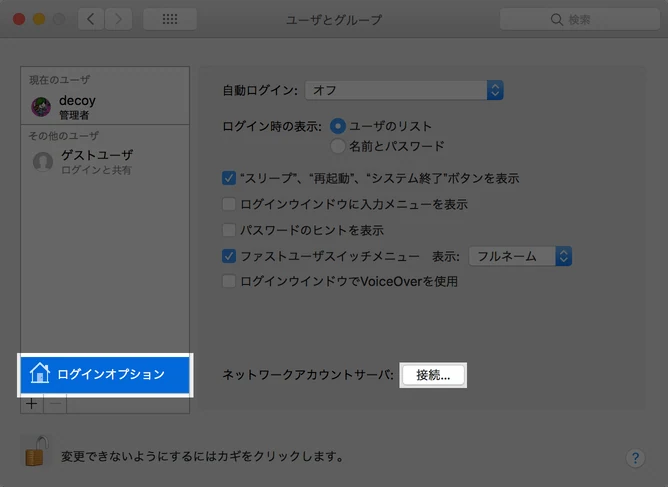Enable ログインウインドウでVoiceOverを使用 checkbox

tap(229, 281)
